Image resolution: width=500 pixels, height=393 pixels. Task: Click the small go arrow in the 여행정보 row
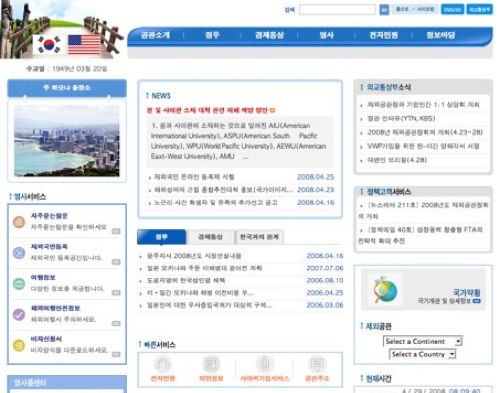(x=116, y=293)
